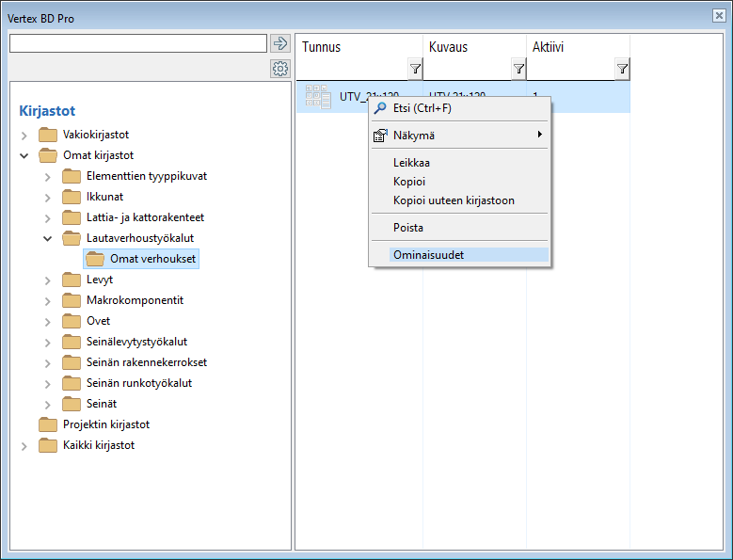Image resolution: width=733 pixels, height=560 pixels.
Task: Select the UTV_21x120 row icon
Action: tap(318, 96)
